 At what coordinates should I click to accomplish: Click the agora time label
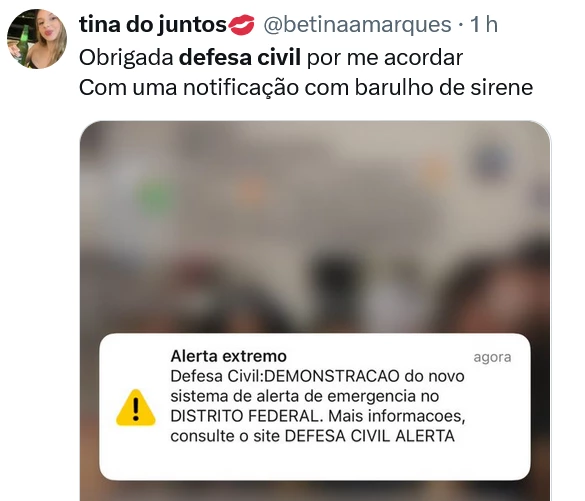[x=492, y=357]
